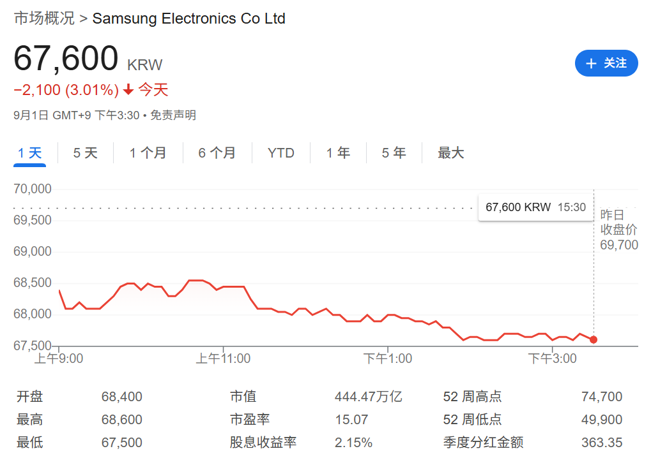Click the 上午11:00 axis marker
This screenshot has width=667, height=465.
pyautogui.click(x=223, y=359)
